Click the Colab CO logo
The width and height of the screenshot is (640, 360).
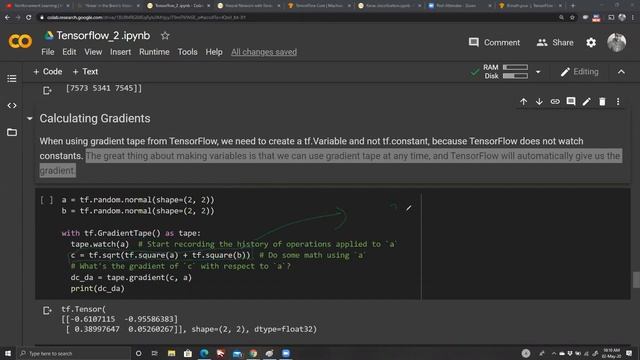(20, 41)
